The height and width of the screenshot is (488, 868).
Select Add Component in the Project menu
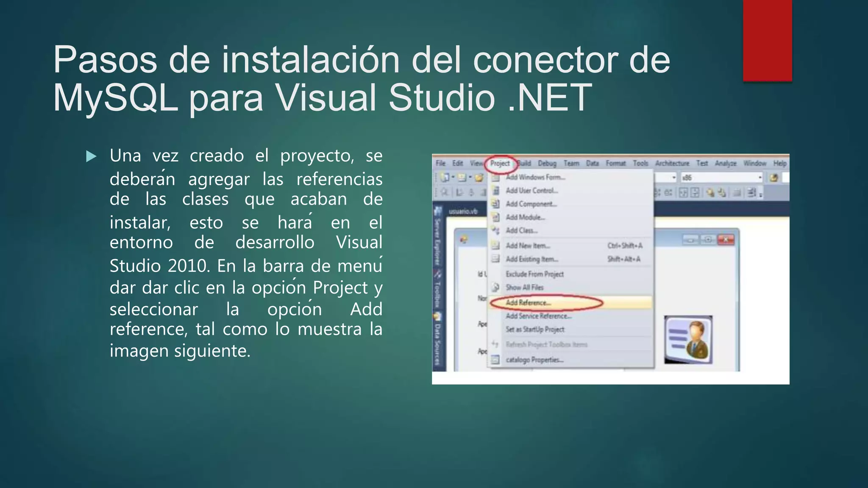(x=570, y=204)
